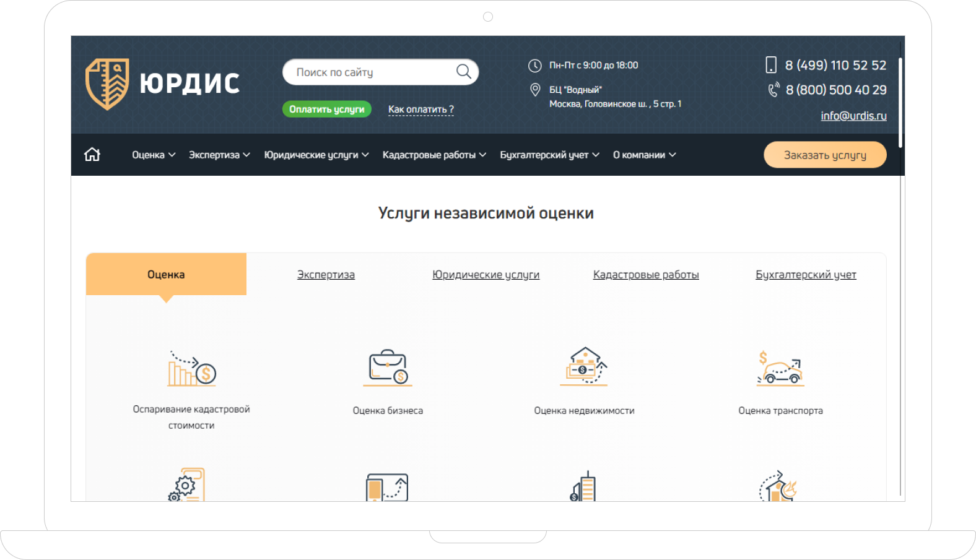Click the ЮРДИС shield logo
976x560 pixels.
pos(107,84)
